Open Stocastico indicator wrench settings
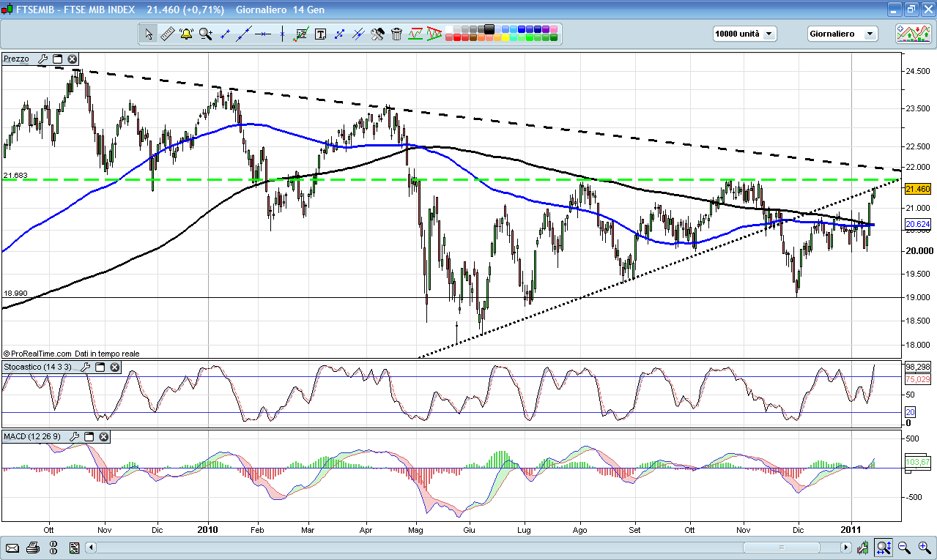937x560 pixels. (85, 367)
